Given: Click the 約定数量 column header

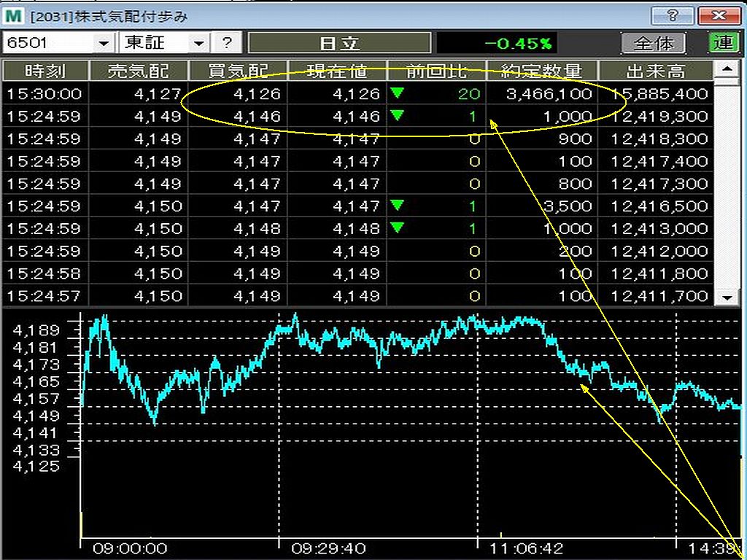Looking at the screenshot, I should (x=542, y=71).
